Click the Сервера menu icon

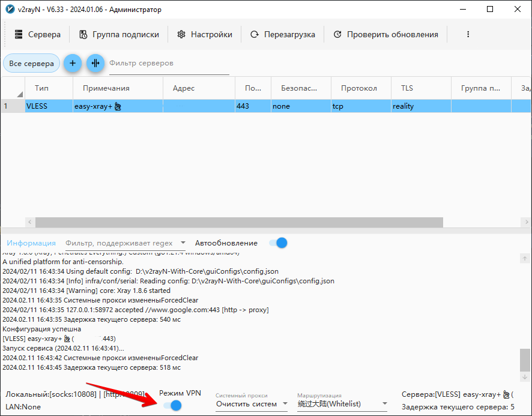click(x=19, y=35)
